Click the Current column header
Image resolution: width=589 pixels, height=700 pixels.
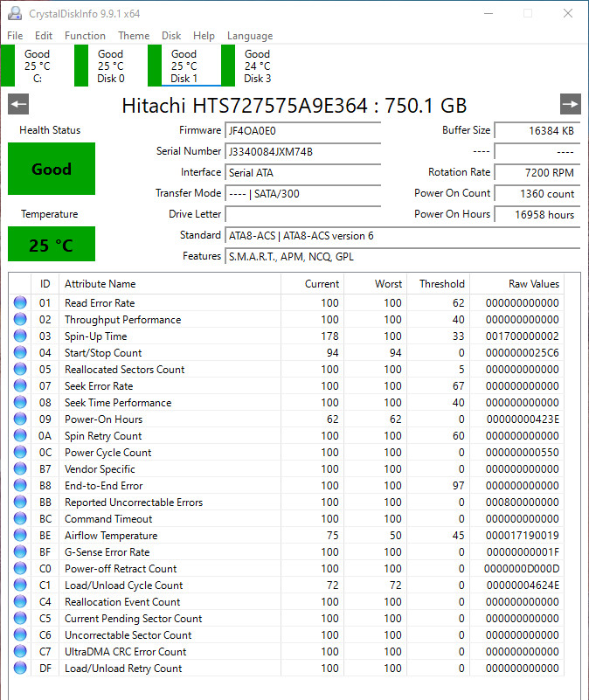[x=313, y=284]
